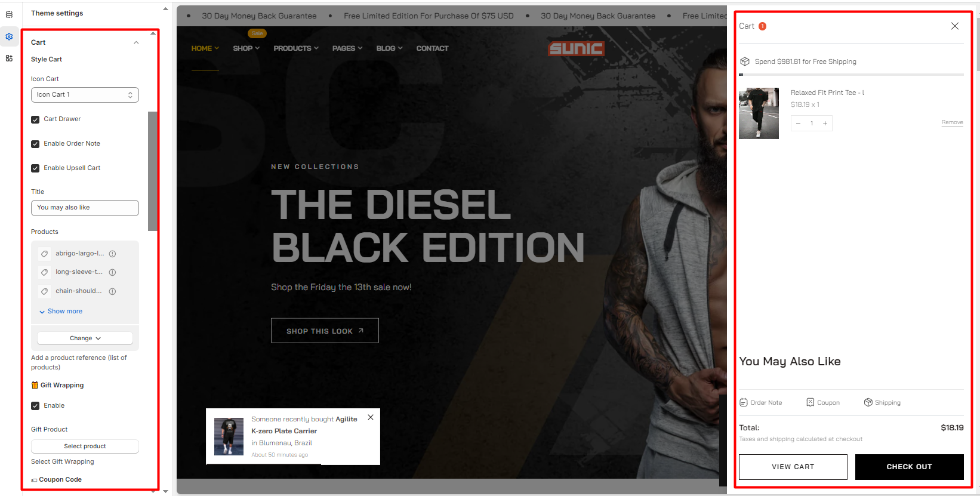Toggle Enable Upsell Cart checkbox
This screenshot has height=496, width=980.
(x=35, y=168)
